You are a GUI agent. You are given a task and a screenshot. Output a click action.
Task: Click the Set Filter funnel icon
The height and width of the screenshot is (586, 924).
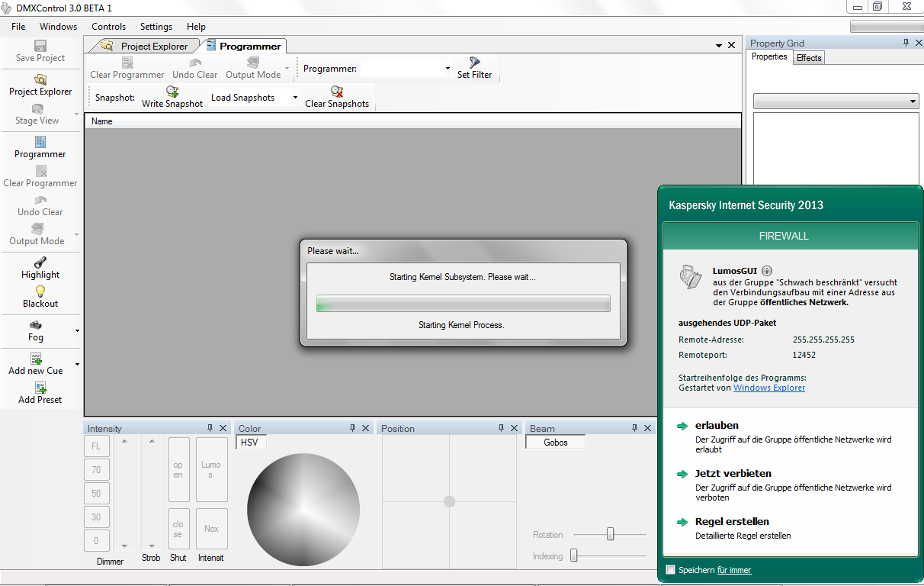(475, 63)
